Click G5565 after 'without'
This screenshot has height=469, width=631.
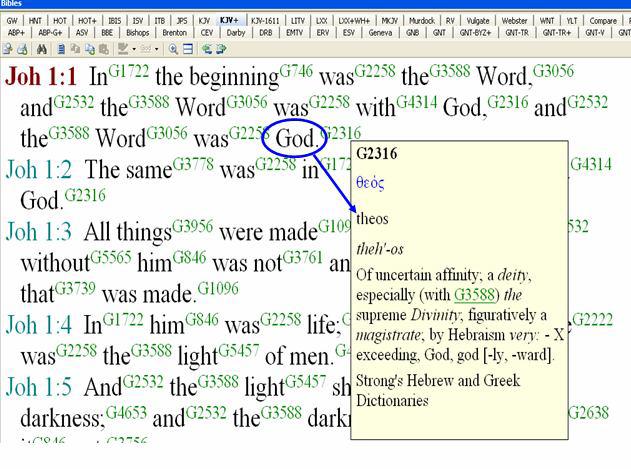click(111, 257)
